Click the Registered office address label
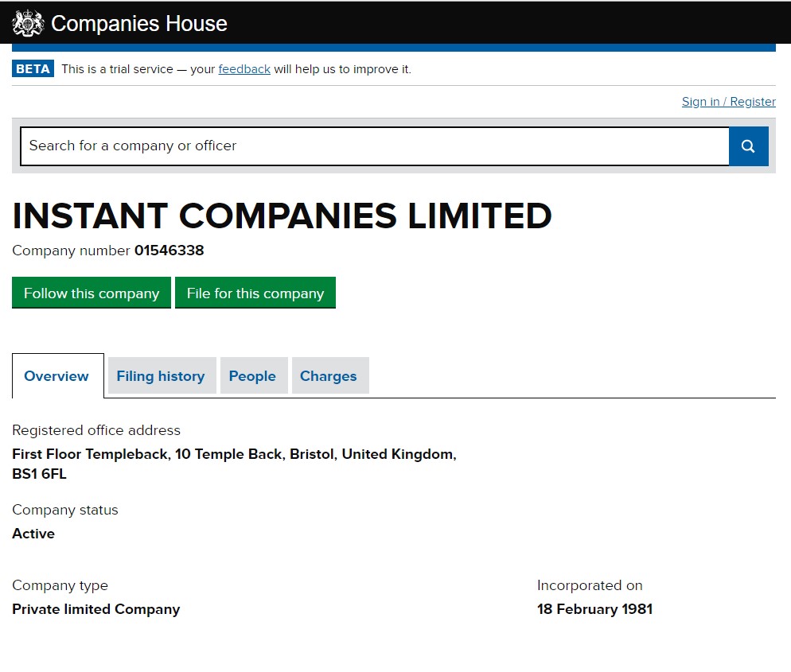This screenshot has height=672, width=791. [96, 430]
